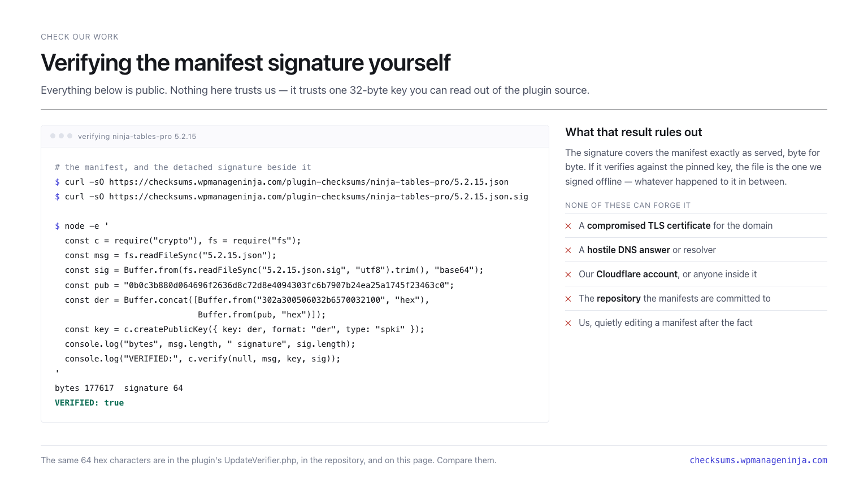Click the 'What that result rules out' heading
This screenshot has width=868, height=488.
(633, 132)
